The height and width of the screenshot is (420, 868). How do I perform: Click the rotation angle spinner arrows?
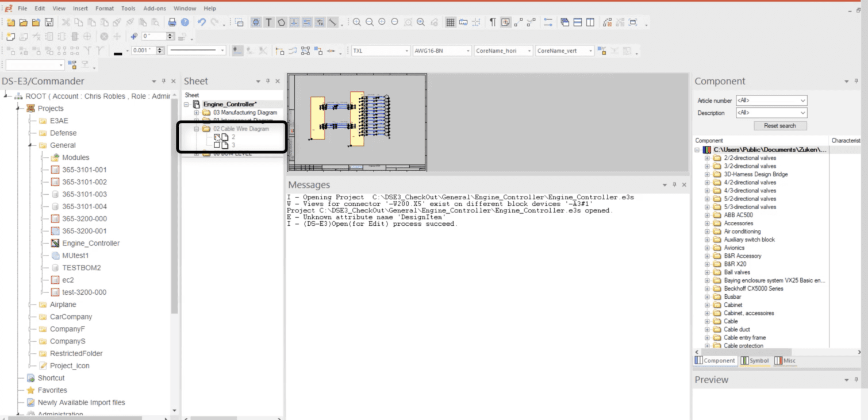point(170,36)
